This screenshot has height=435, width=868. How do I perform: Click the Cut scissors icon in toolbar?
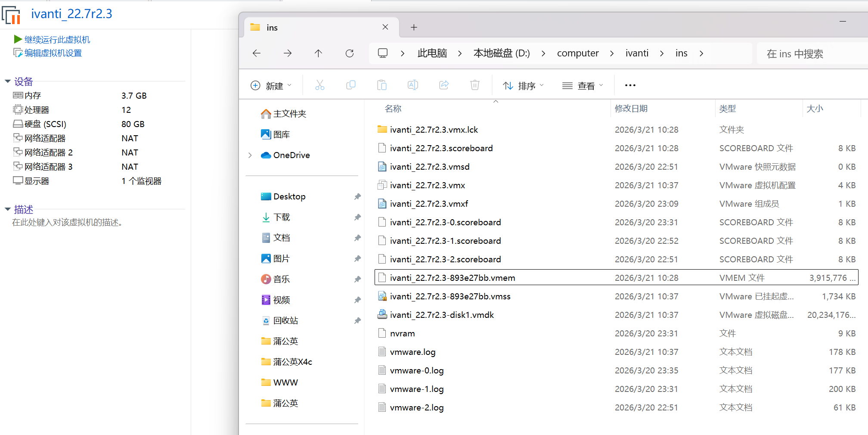click(319, 85)
